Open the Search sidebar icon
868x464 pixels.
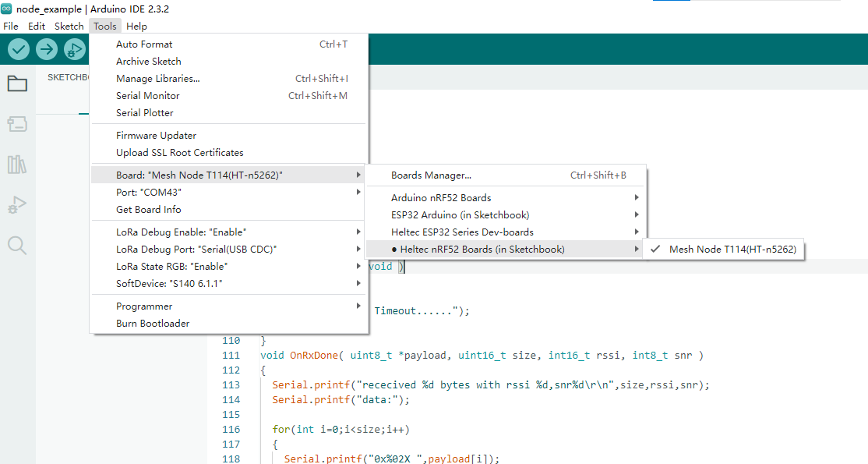(x=17, y=246)
